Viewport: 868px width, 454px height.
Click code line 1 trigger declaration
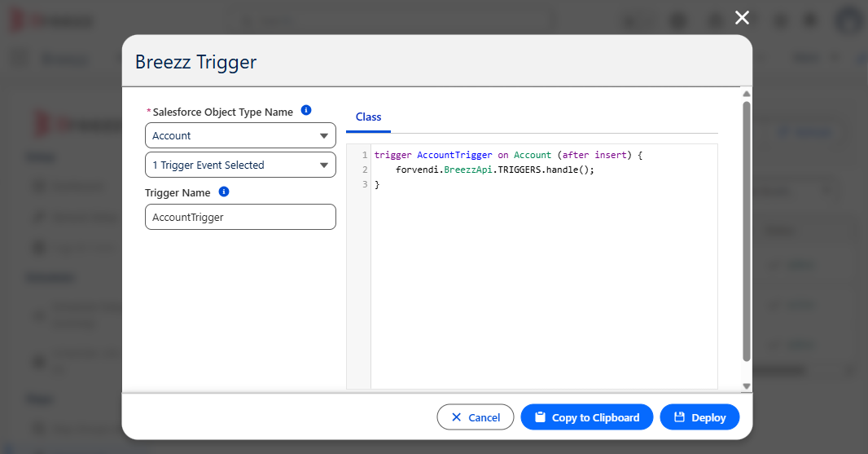508,155
